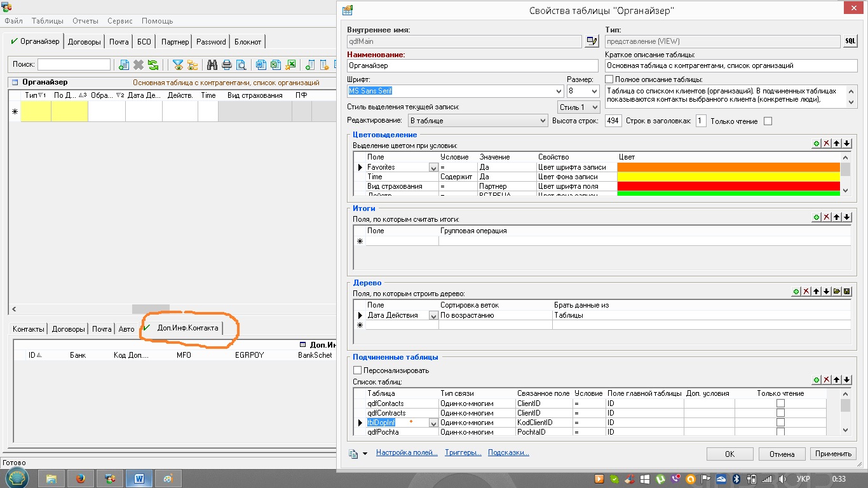Click the Export to Word icon

[261, 65]
